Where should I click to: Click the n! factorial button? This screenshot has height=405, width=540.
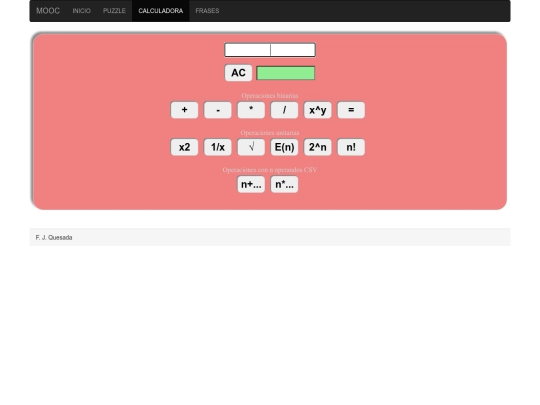click(x=351, y=147)
